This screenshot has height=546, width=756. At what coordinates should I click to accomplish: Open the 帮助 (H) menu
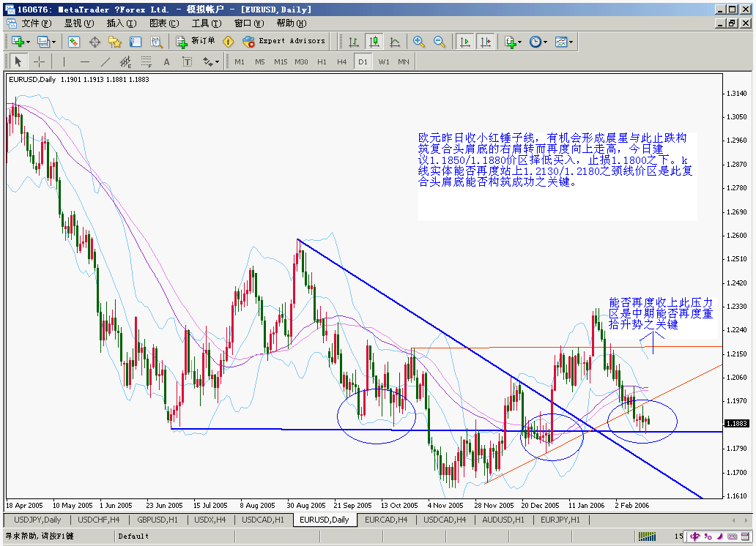click(x=292, y=23)
